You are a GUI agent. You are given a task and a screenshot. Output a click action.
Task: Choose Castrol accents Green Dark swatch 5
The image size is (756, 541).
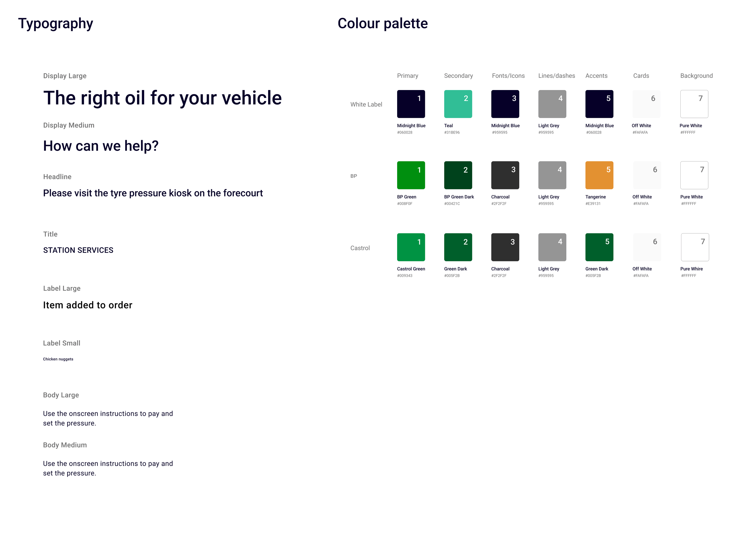(599, 247)
